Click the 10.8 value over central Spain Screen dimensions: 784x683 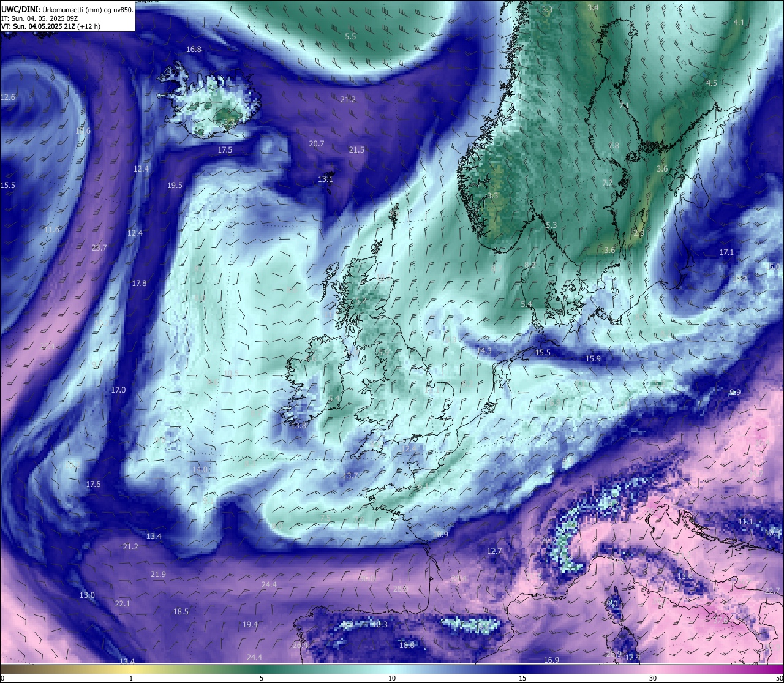click(406, 645)
